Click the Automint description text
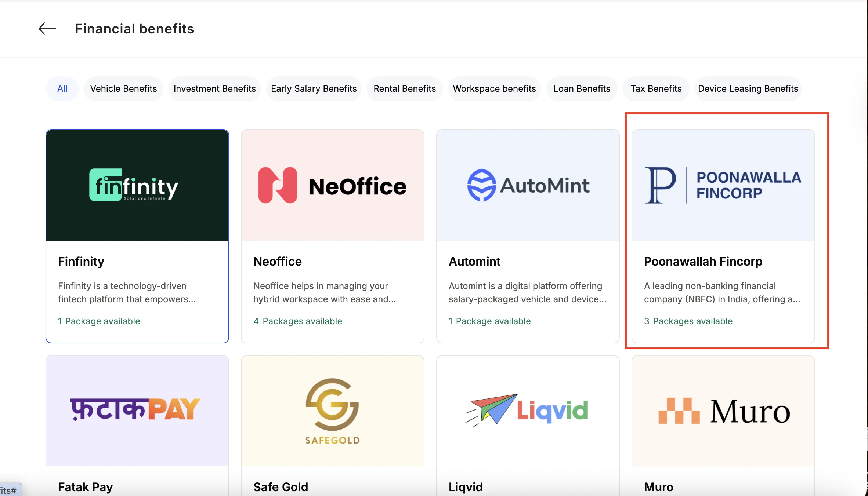Image resolution: width=868 pixels, height=496 pixels. (x=528, y=292)
